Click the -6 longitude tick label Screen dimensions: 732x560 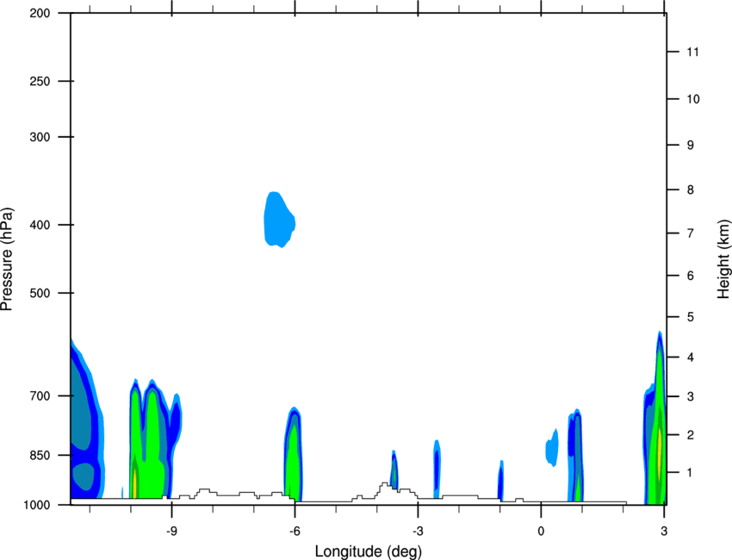point(295,531)
